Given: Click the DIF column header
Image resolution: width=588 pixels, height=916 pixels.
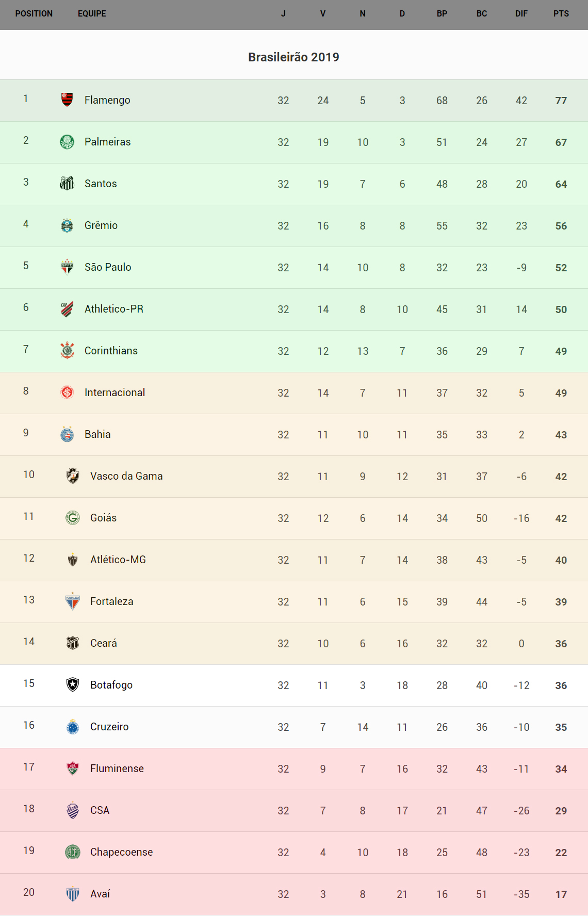Looking at the screenshot, I should pos(521,14).
